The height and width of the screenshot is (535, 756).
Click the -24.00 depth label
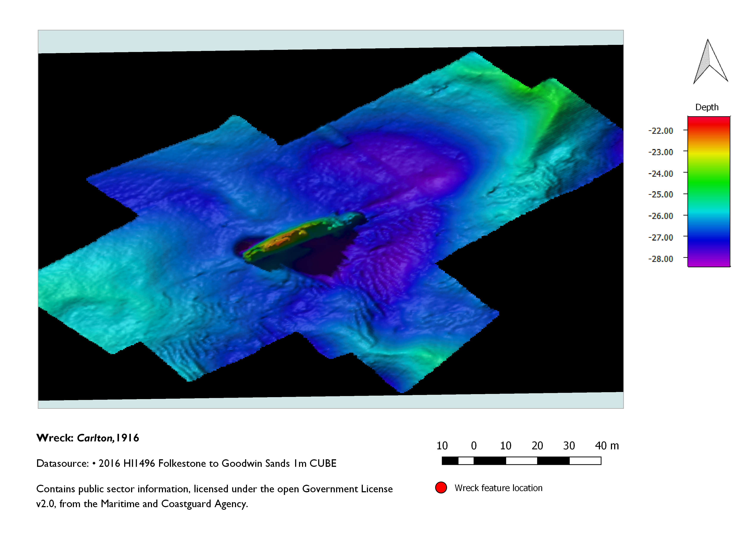coord(661,174)
